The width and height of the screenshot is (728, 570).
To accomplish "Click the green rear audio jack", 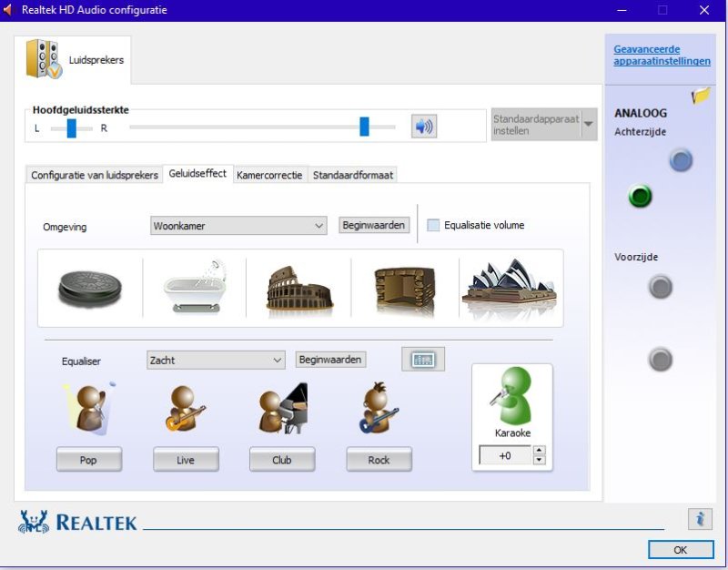I will click(641, 196).
